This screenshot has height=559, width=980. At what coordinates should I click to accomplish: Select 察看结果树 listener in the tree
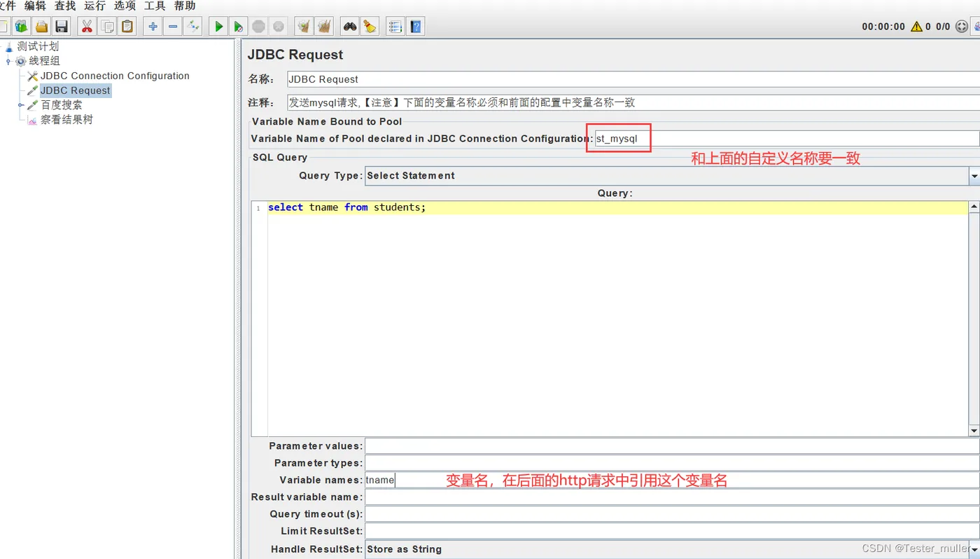(66, 120)
